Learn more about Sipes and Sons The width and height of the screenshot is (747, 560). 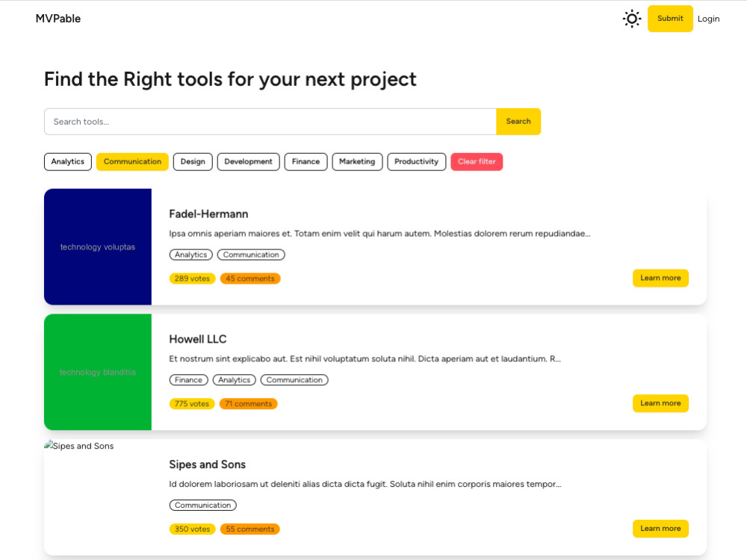point(660,529)
